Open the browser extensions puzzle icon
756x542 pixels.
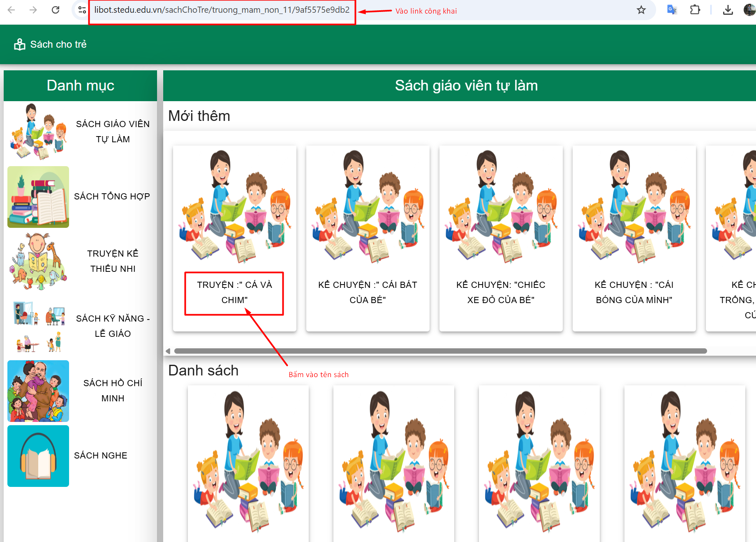[695, 10]
